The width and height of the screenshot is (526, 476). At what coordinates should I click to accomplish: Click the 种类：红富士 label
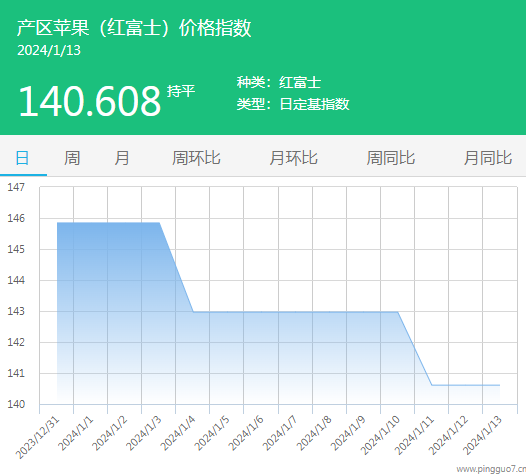(279, 83)
